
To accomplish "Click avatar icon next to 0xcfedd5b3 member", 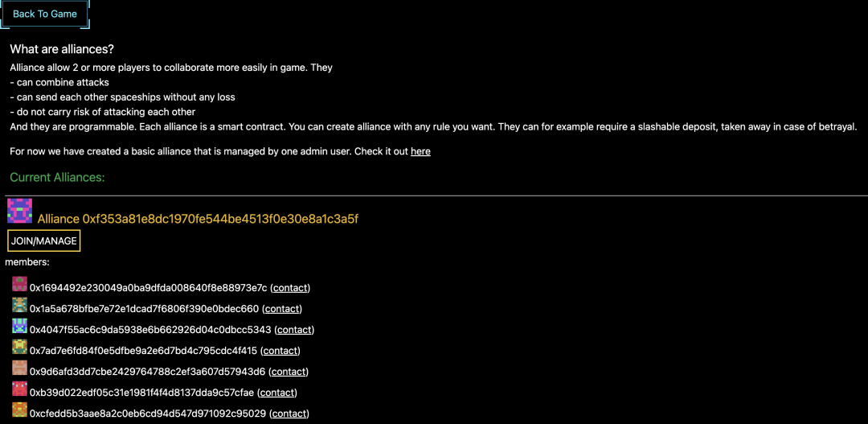I will click(20, 410).
